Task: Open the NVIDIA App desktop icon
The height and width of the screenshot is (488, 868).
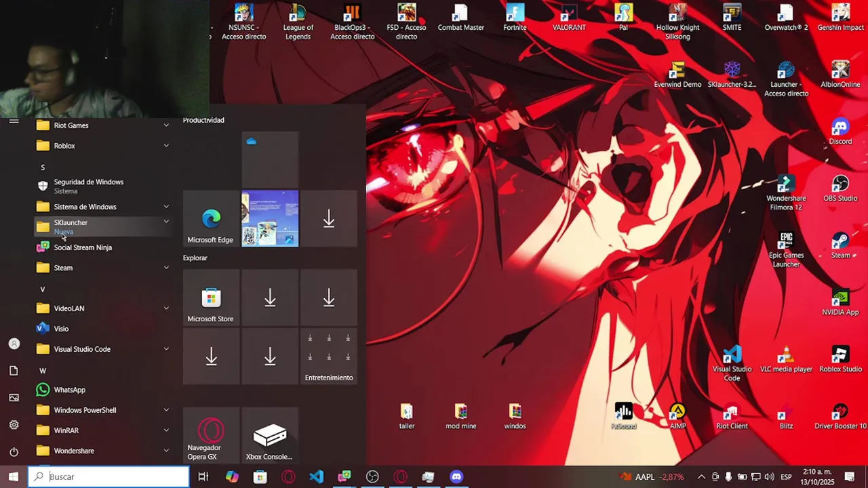Action: [x=840, y=302]
